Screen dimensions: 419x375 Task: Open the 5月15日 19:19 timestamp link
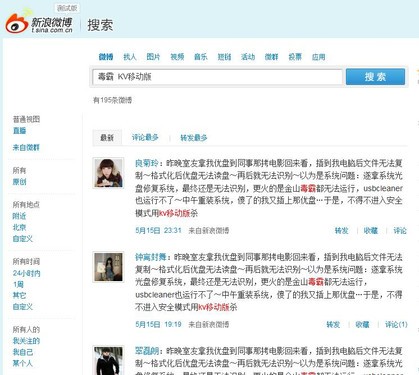pyautogui.click(x=158, y=324)
